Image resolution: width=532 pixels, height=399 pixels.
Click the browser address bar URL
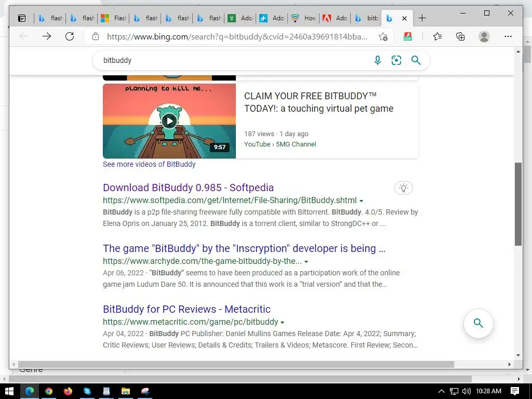237,37
